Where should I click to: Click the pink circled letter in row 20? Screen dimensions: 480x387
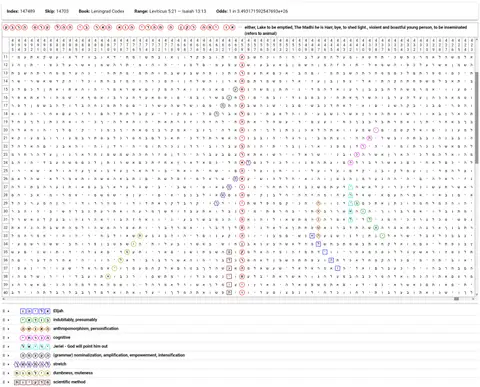(x=376, y=130)
